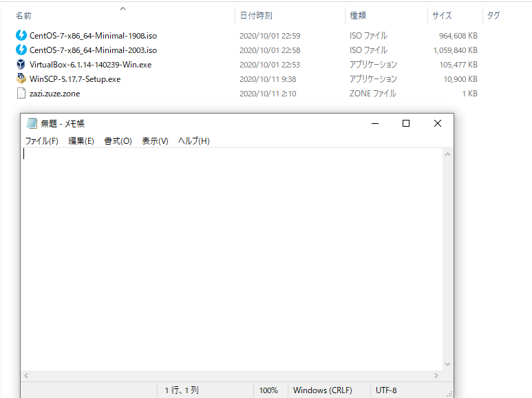Click the sort direction chevron above 名前

123,8
